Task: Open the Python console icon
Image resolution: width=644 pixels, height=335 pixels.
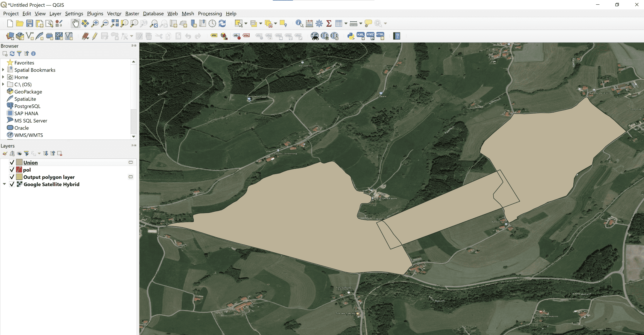Action: [351, 36]
